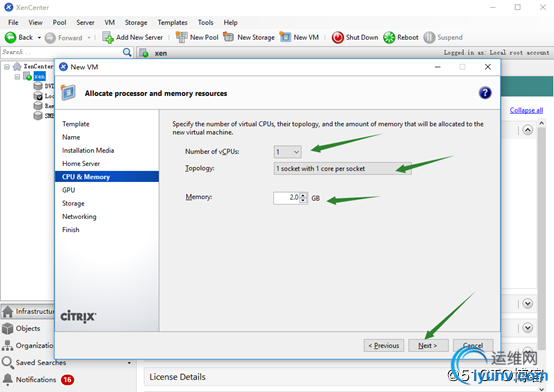The width and height of the screenshot is (554, 392).
Task: Open the Server menu
Action: (85, 23)
